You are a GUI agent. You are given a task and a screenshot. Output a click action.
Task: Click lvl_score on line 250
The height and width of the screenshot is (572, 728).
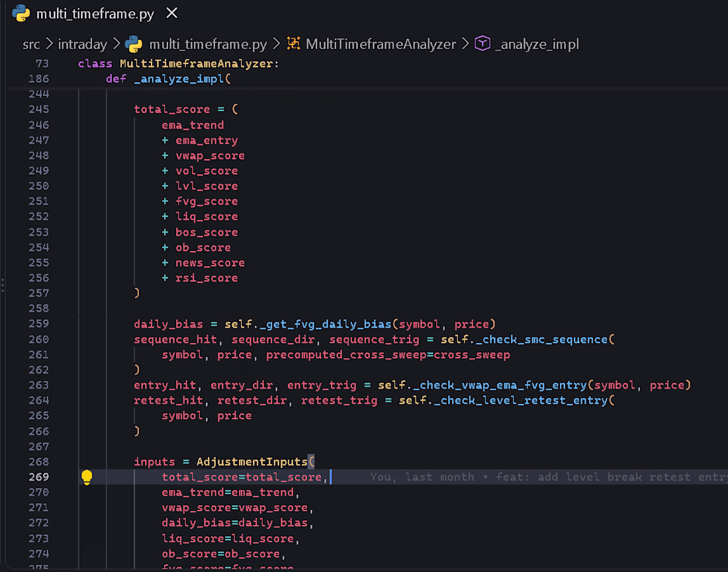tap(206, 186)
